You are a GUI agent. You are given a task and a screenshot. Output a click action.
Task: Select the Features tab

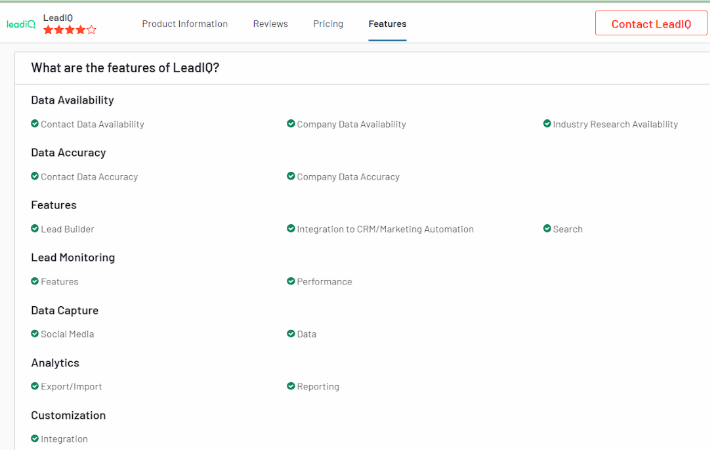(388, 24)
